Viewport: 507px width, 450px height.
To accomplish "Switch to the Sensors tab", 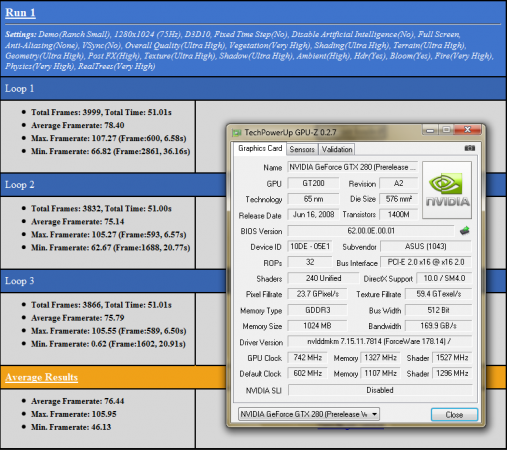I will point(302,149).
